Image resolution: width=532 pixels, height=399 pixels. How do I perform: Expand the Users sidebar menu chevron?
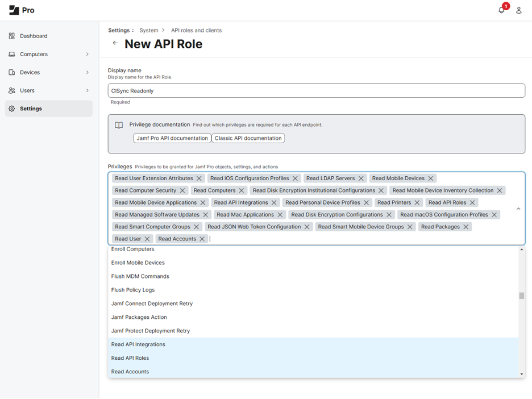(x=87, y=90)
